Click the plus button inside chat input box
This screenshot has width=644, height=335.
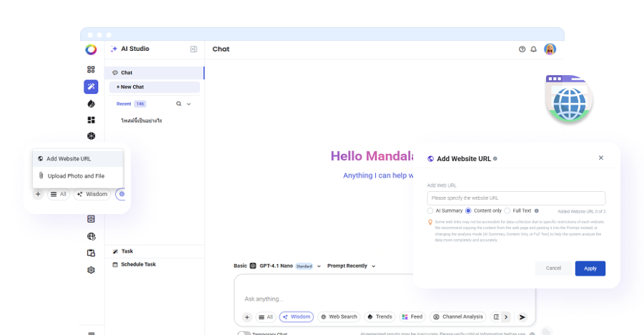point(247,317)
